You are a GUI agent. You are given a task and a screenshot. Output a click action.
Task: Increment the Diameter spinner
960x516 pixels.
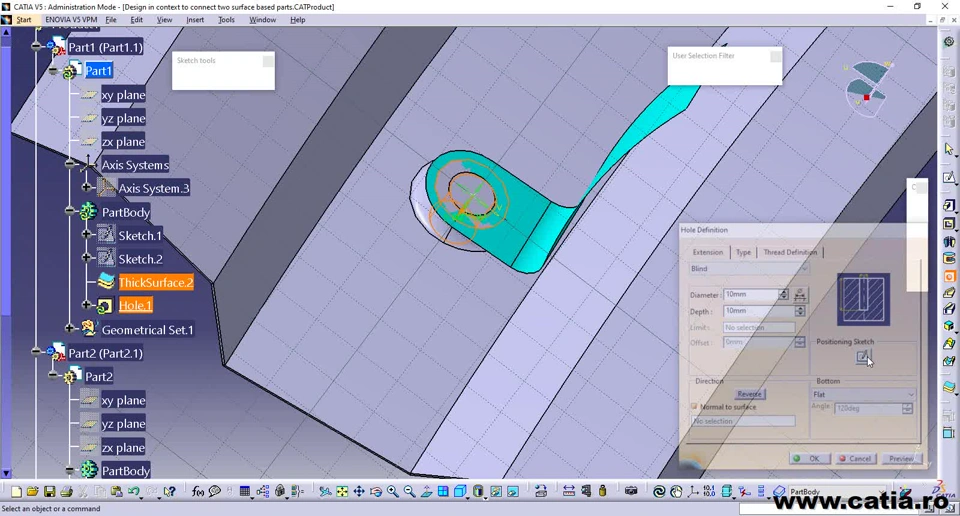783,291
